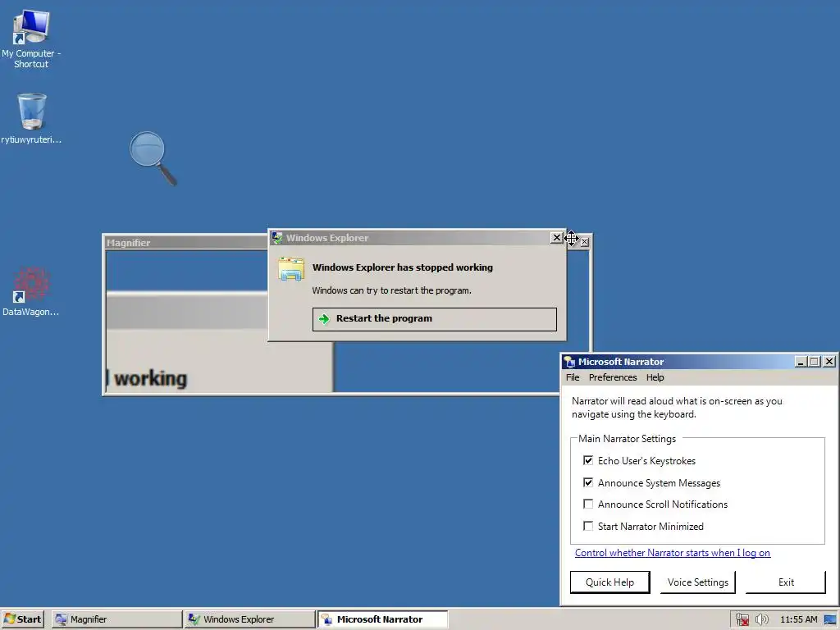The width and height of the screenshot is (840, 630).
Task: Click Restart the program button
Action: pyautogui.click(x=435, y=319)
